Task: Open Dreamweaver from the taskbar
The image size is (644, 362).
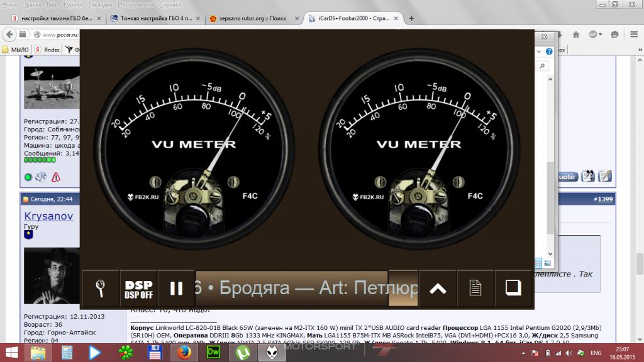Action: pos(212,351)
